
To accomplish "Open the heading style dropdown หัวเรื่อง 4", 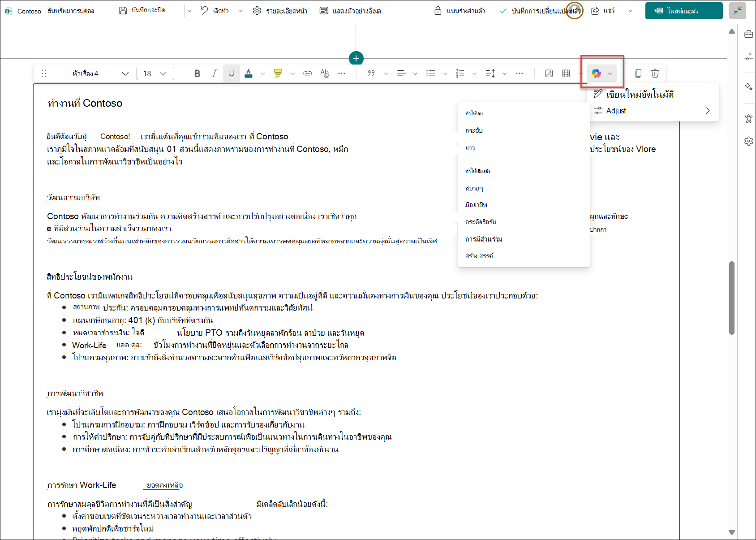I will click(x=100, y=73).
